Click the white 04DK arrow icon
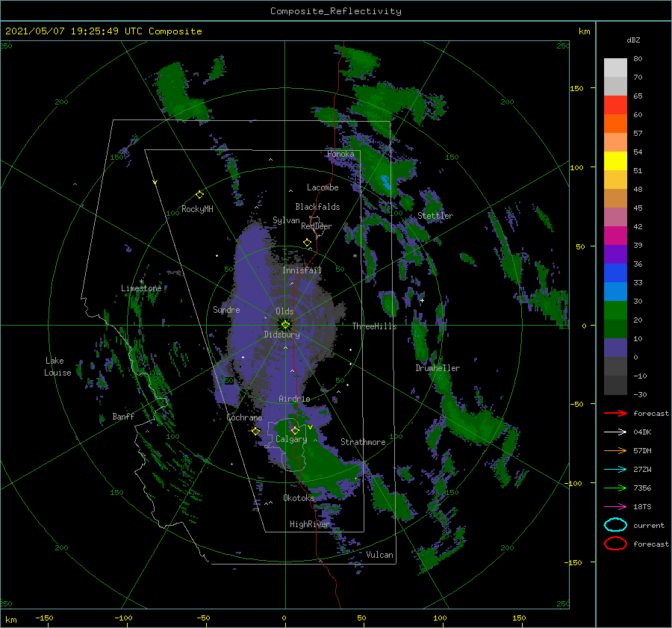Screen dimensions: 672x628 click(x=615, y=432)
